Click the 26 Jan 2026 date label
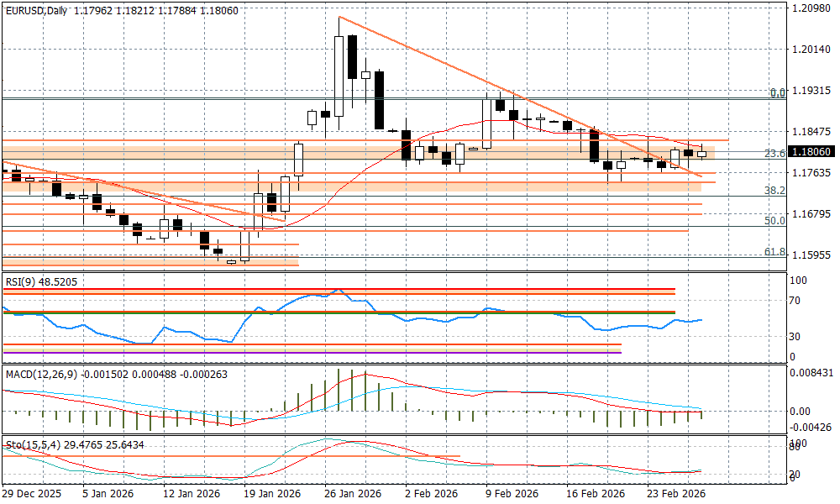 pos(351,496)
